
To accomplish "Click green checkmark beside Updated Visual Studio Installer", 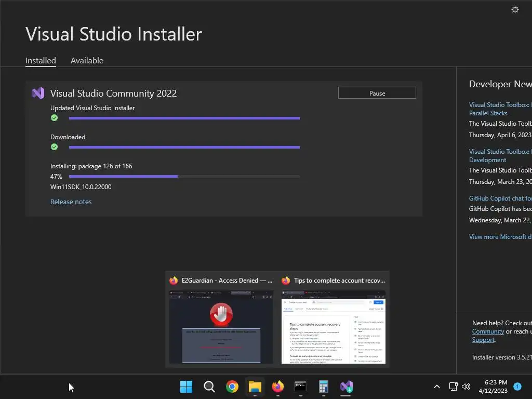I will coord(54,118).
